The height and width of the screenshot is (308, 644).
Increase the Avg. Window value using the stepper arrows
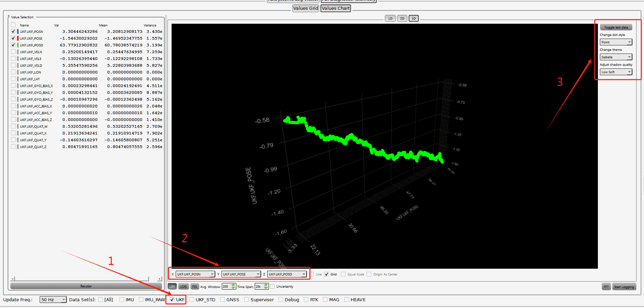(x=233, y=285)
